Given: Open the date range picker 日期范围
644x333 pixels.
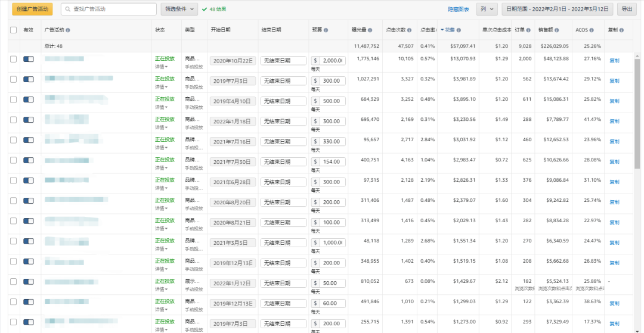Looking at the screenshot, I should click(x=558, y=10).
